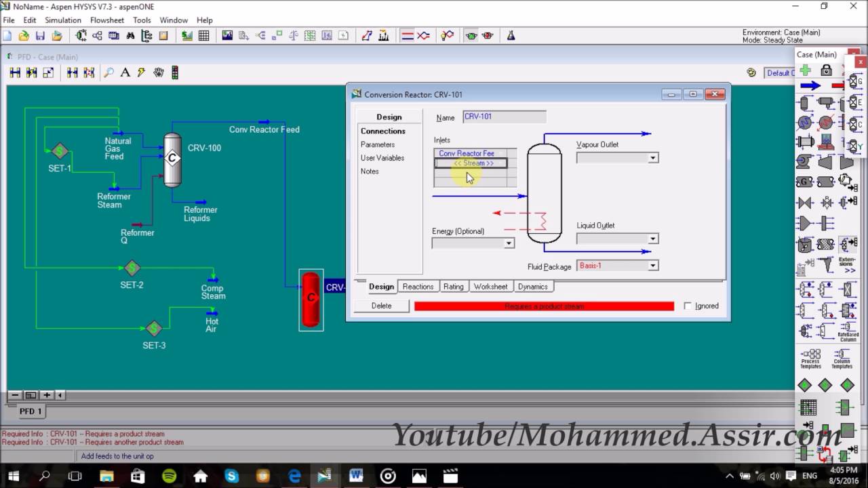Select the valve icon in object palette
Screen dimensions: 868x488
pos(805,203)
